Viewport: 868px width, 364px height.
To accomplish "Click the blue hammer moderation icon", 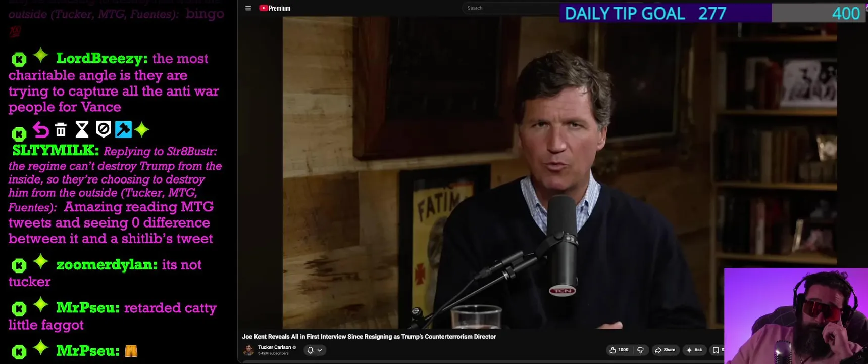I will tap(123, 129).
